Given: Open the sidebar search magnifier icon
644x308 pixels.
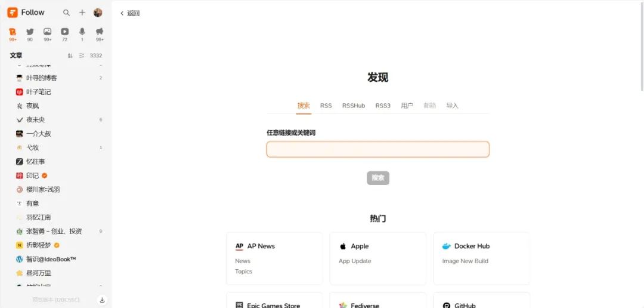Looking at the screenshot, I should click(x=66, y=13).
